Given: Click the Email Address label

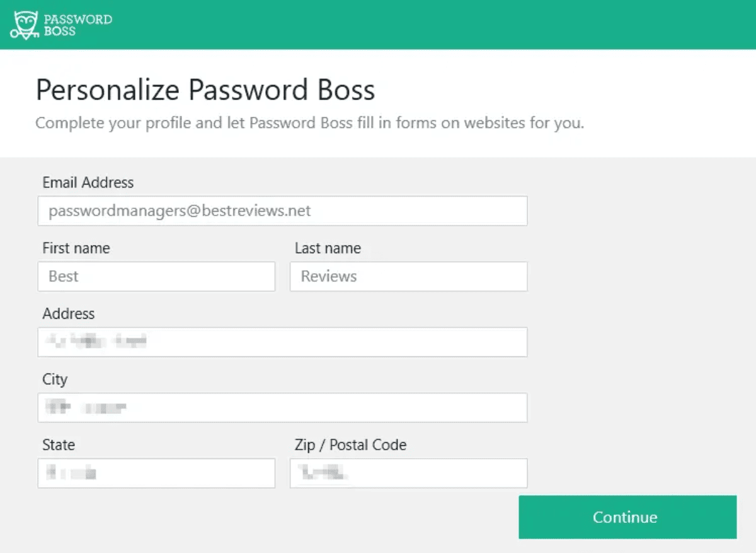Looking at the screenshot, I should (x=88, y=183).
